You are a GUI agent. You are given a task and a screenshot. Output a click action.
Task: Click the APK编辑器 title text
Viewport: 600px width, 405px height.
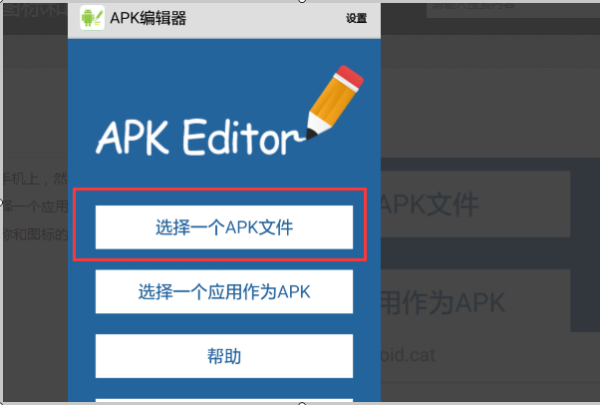(x=148, y=18)
